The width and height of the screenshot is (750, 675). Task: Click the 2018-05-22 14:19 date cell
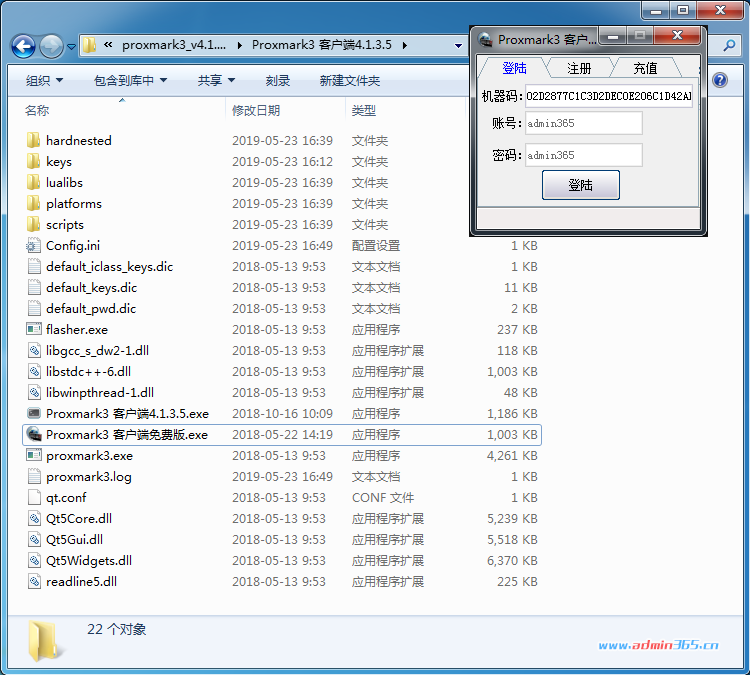pos(282,434)
